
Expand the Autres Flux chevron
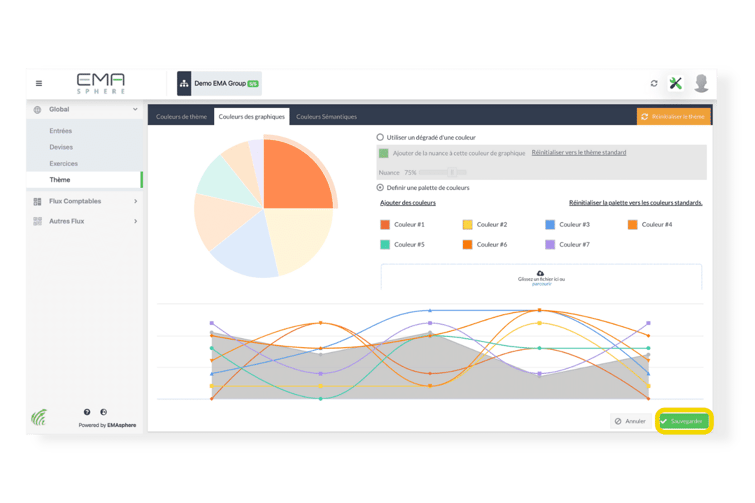[136, 221]
